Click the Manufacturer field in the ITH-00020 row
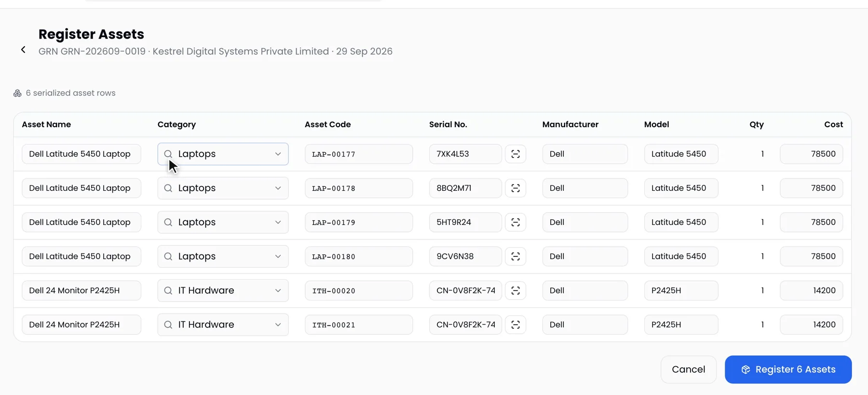The height and width of the screenshot is (395, 868). point(585,291)
